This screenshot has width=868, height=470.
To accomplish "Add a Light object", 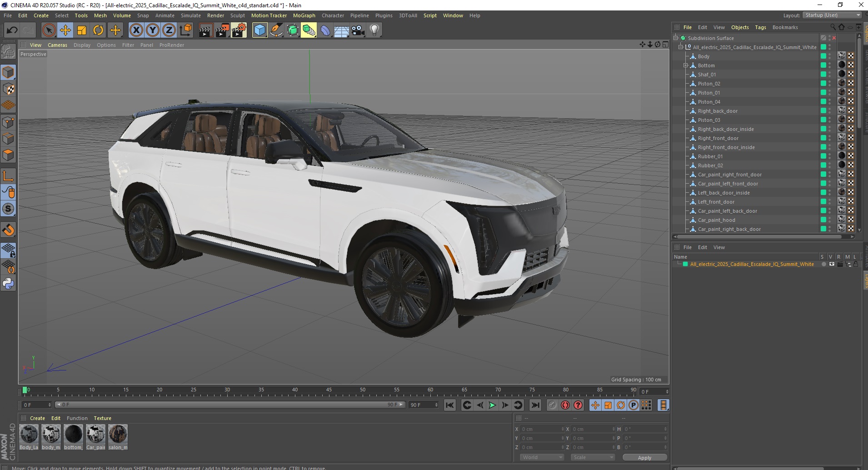I will point(374,30).
